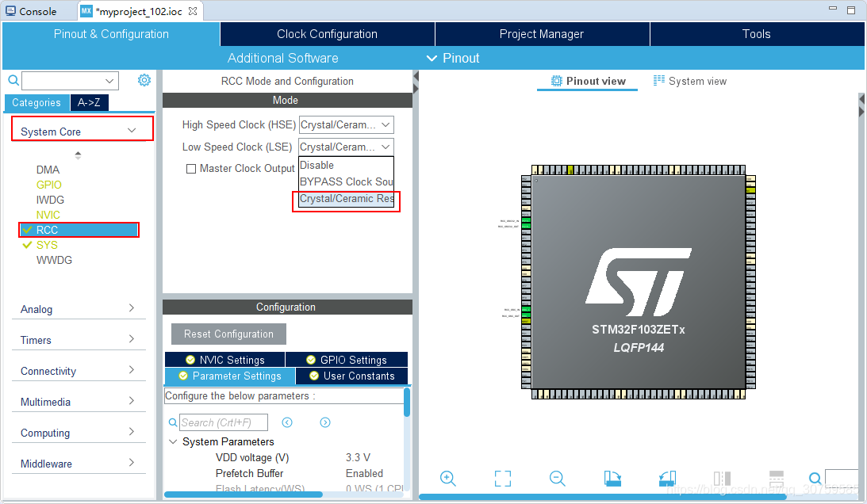Open Parameter Settings tab

(x=230, y=376)
